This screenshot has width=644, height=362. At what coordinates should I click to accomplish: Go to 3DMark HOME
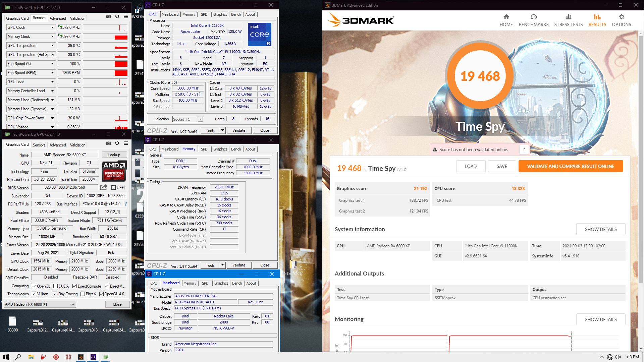click(506, 20)
